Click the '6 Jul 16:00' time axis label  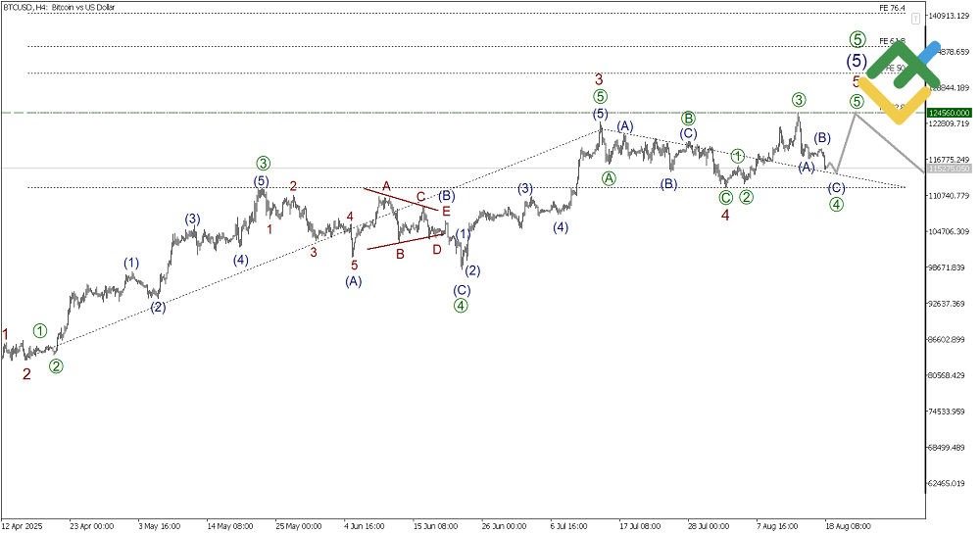click(569, 526)
